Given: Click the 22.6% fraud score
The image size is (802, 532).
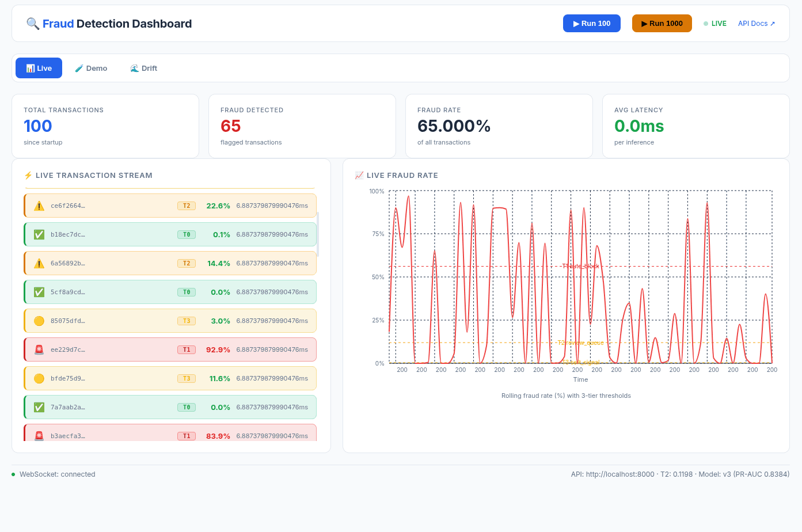Looking at the screenshot, I should click(x=218, y=206).
